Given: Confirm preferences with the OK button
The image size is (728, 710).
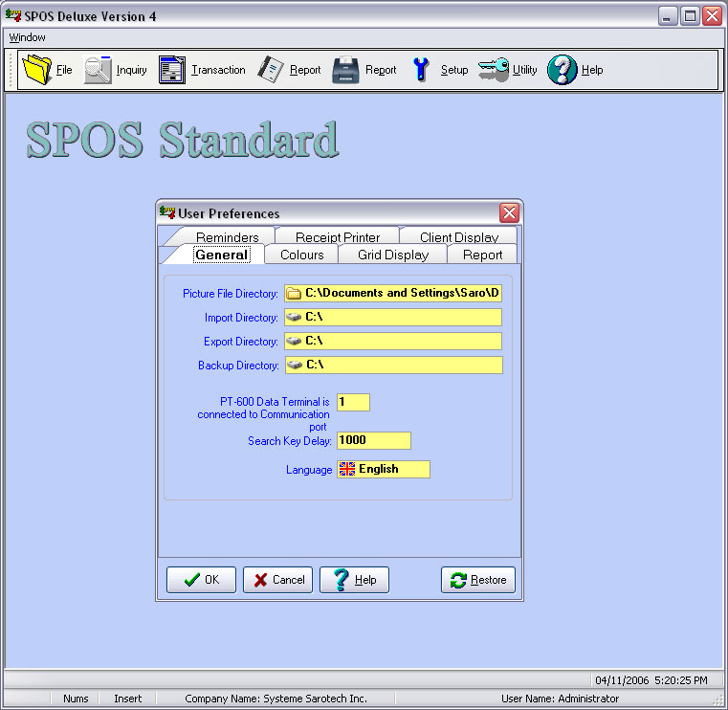Looking at the screenshot, I should click(201, 580).
